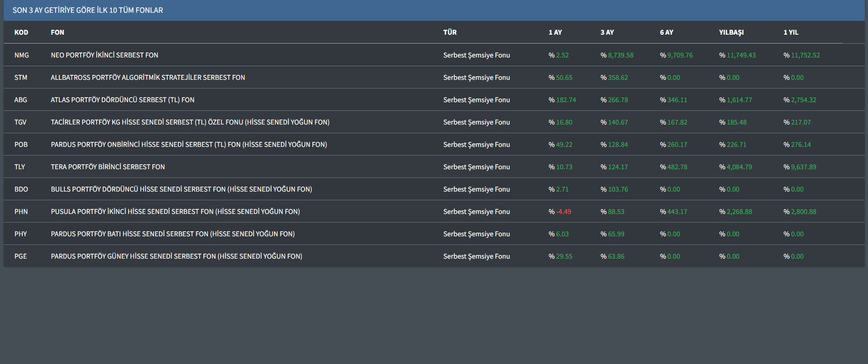The width and height of the screenshot is (868, 364).
Task: Sort by the 1 YIL column header
Action: 790,32
